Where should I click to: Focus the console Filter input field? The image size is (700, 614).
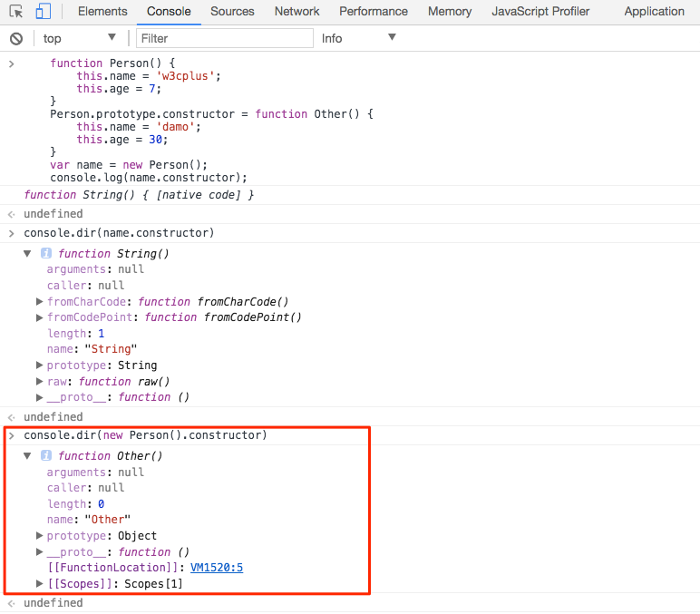tap(225, 38)
